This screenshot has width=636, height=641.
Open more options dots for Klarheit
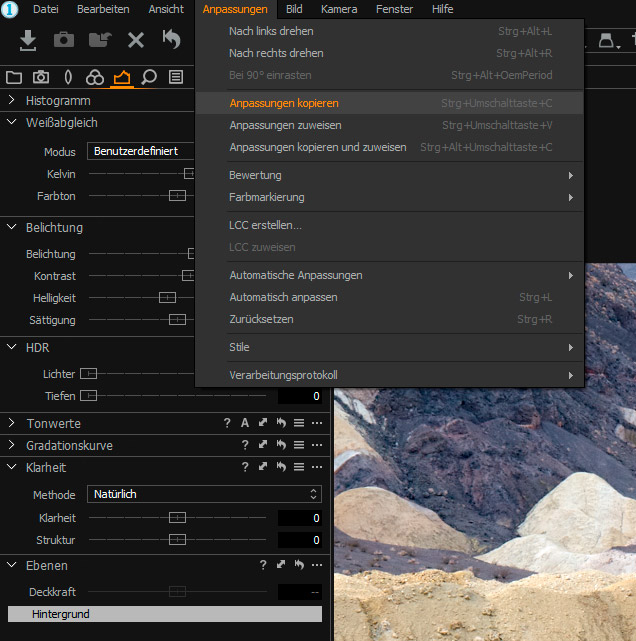click(317, 467)
